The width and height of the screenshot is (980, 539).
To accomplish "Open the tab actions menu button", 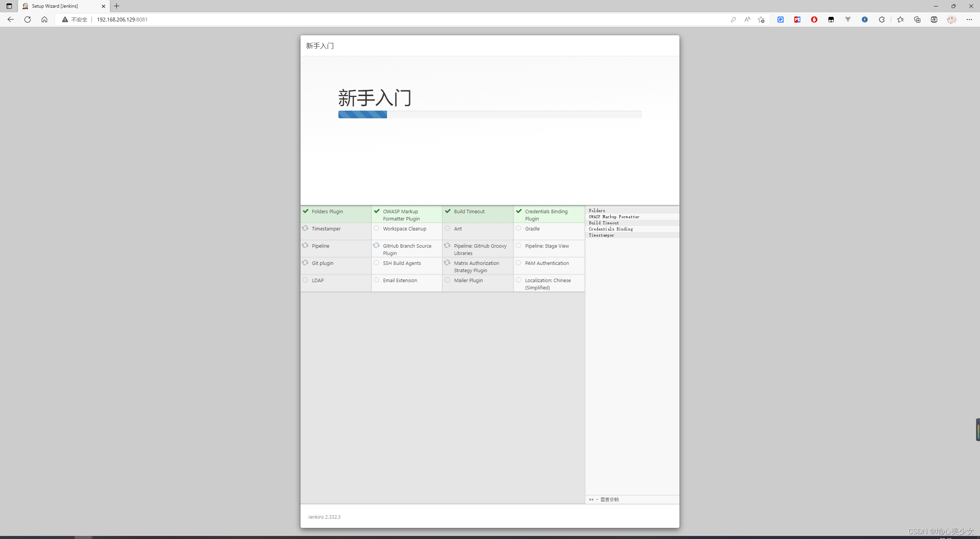I will 9,6.
